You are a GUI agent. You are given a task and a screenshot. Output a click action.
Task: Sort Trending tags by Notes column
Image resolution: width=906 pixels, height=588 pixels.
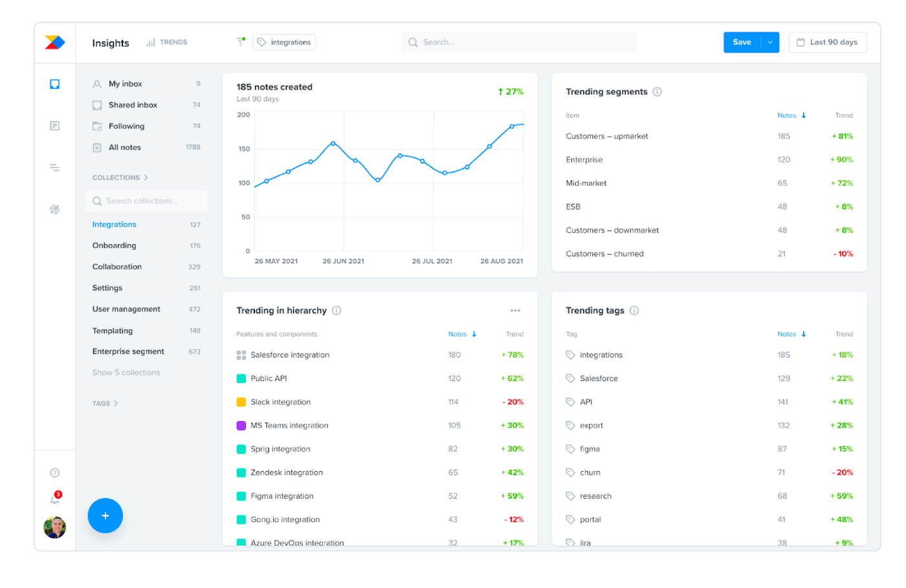(791, 334)
